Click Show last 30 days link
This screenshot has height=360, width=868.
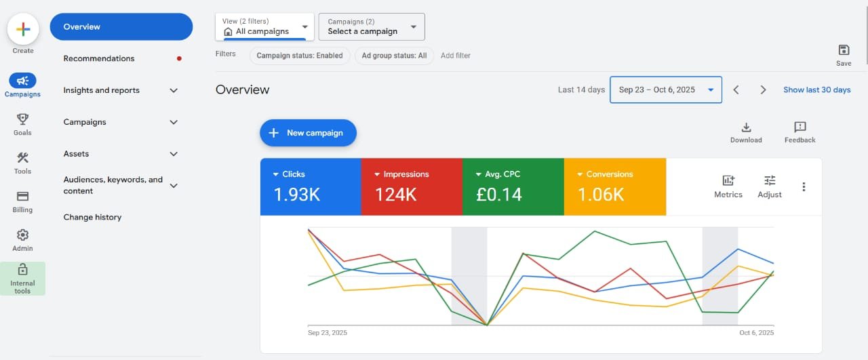click(816, 89)
